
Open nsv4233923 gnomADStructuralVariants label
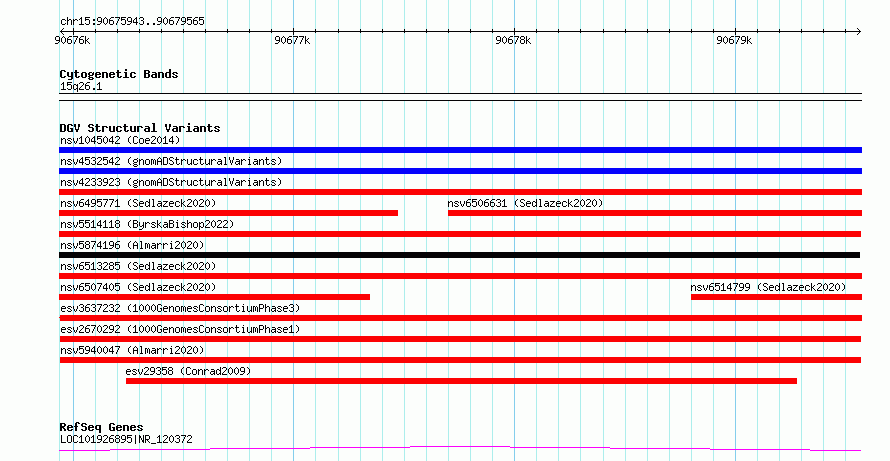[171, 182]
